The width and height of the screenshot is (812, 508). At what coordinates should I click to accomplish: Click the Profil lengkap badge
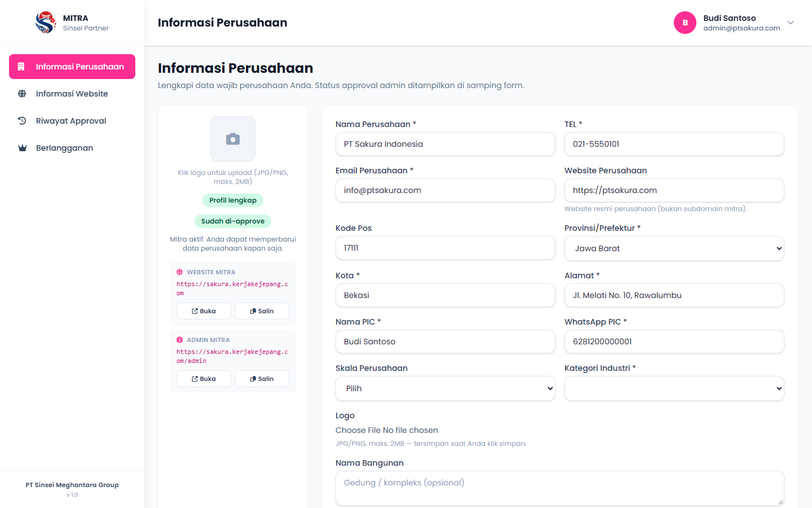click(x=233, y=200)
